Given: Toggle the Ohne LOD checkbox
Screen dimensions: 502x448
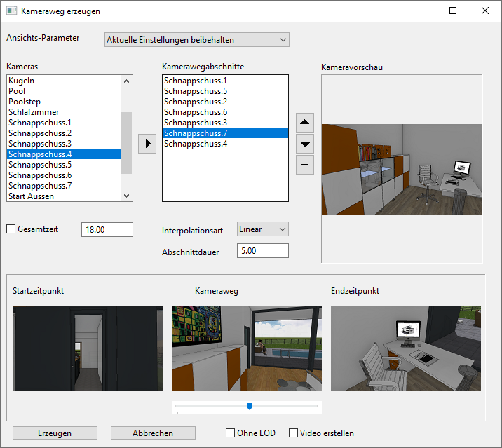Looking at the screenshot, I should [x=230, y=433].
